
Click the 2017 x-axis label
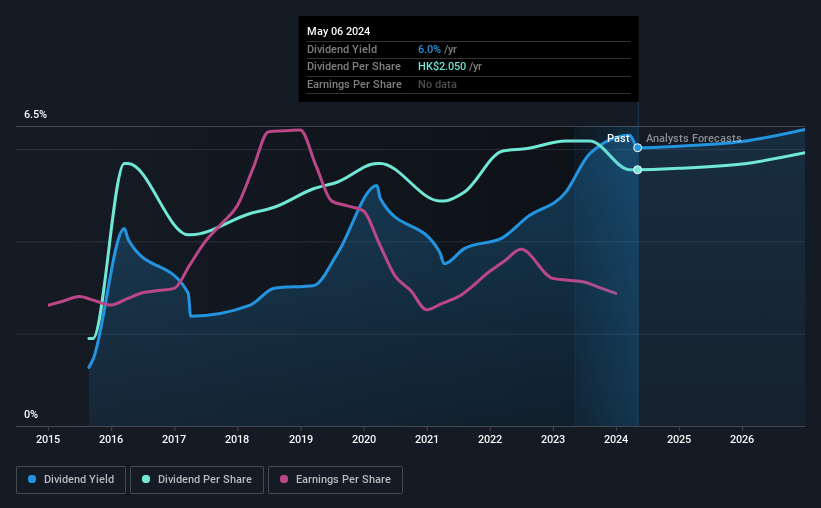174,439
